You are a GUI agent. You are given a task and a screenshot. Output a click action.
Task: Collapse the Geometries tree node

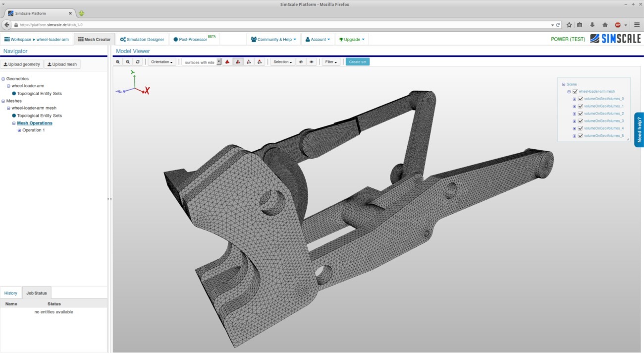click(3, 79)
